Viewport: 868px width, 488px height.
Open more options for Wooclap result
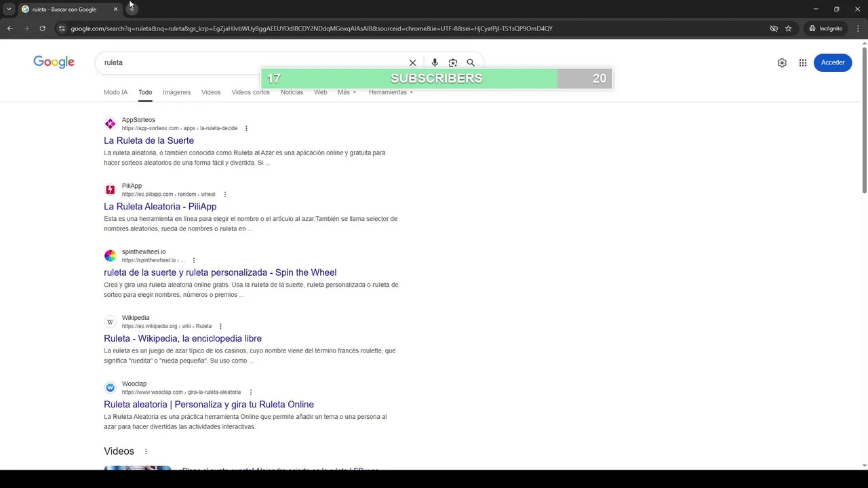(250, 392)
